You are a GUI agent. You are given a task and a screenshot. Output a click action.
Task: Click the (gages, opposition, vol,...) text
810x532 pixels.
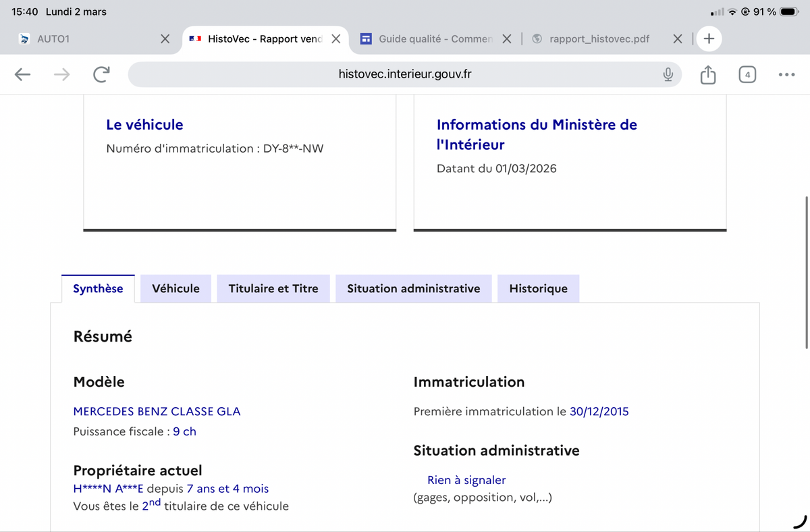point(483,498)
